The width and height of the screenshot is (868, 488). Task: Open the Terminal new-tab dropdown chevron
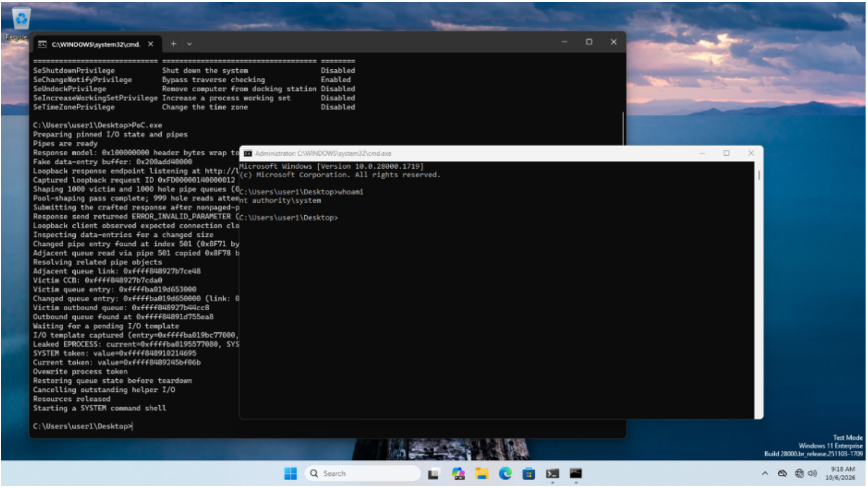pos(189,44)
